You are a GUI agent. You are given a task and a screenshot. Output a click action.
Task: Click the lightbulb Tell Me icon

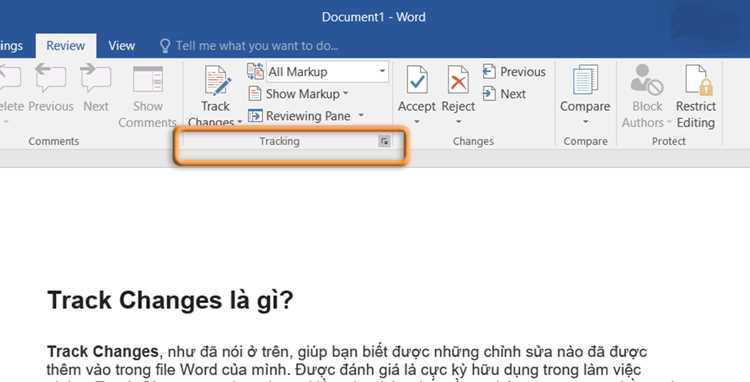coord(165,46)
